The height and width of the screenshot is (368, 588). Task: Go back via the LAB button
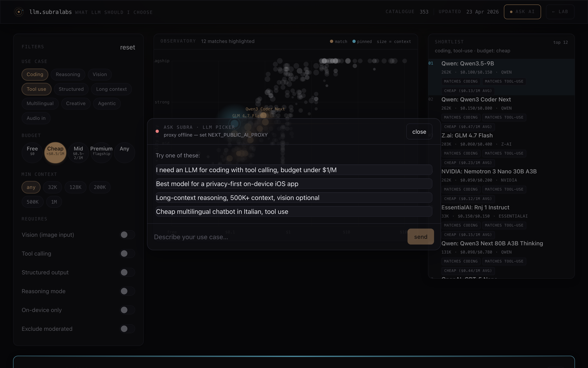click(x=560, y=12)
